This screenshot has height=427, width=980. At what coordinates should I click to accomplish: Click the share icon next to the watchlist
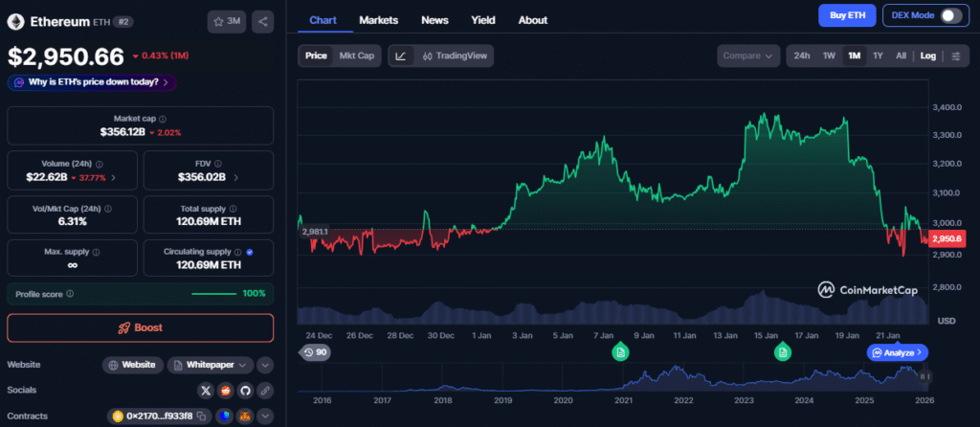263,21
